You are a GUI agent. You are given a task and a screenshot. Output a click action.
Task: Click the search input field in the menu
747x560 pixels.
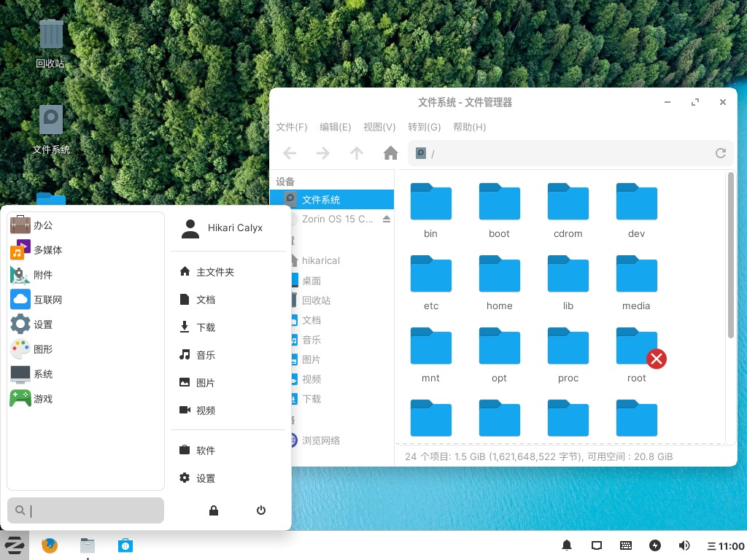tap(85, 510)
